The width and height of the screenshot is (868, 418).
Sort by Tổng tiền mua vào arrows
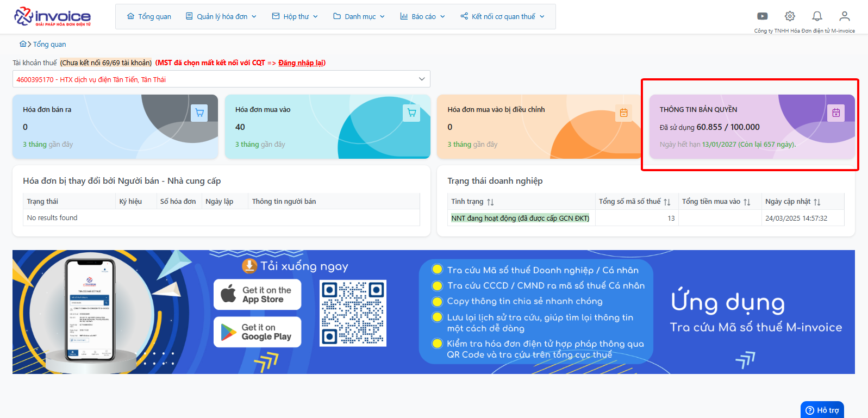(x=747, y=202)
